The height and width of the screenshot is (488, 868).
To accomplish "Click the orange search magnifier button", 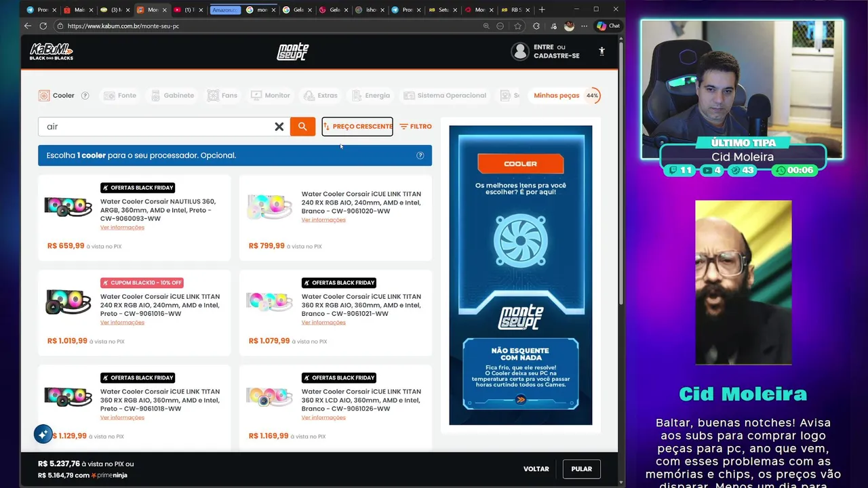I will [302, 127].
